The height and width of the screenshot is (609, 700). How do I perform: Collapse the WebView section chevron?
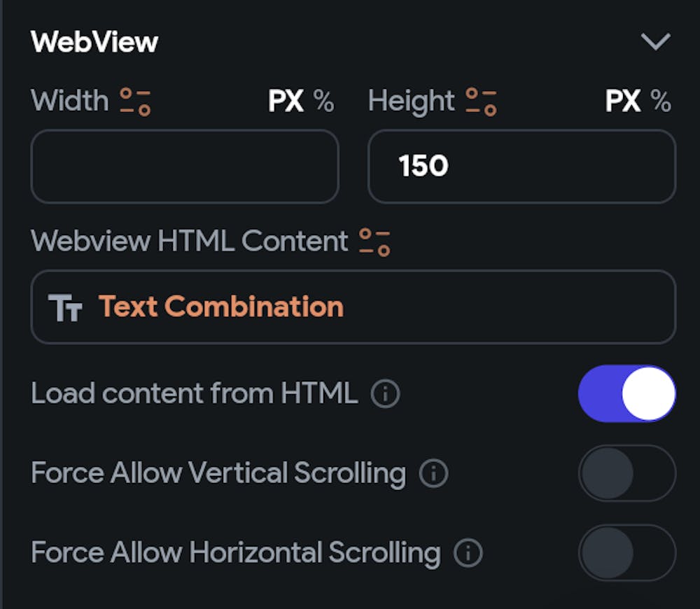(655, 42)
